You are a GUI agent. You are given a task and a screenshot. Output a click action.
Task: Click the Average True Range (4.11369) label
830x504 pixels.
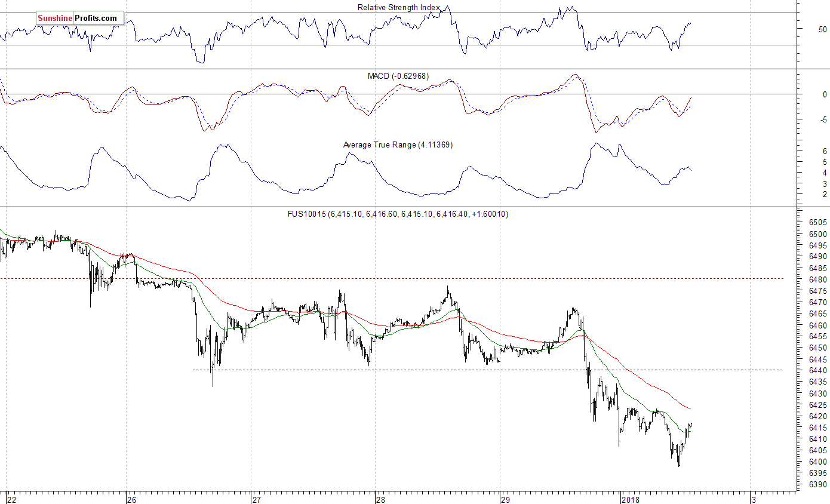coord(398,145)
